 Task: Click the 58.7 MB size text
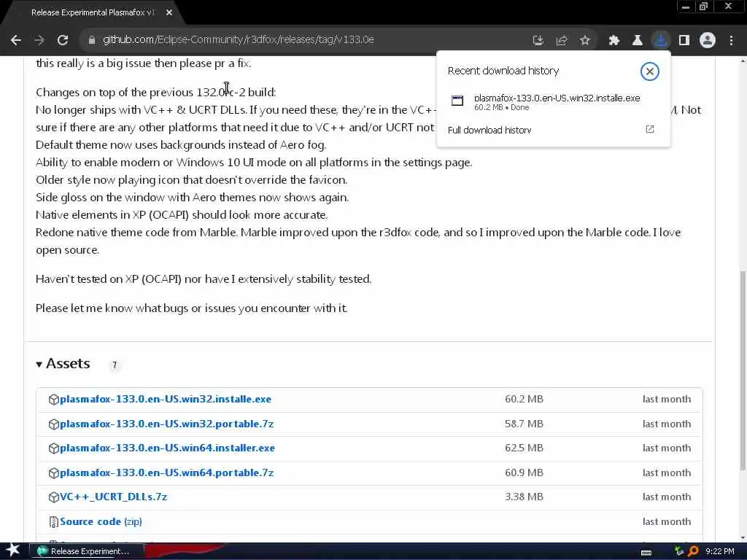[524, 424]
